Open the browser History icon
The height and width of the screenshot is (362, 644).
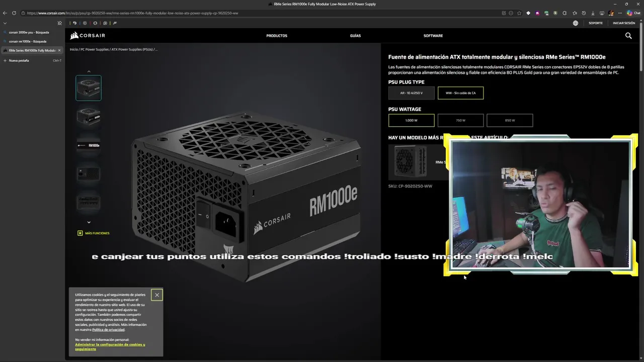584,13
